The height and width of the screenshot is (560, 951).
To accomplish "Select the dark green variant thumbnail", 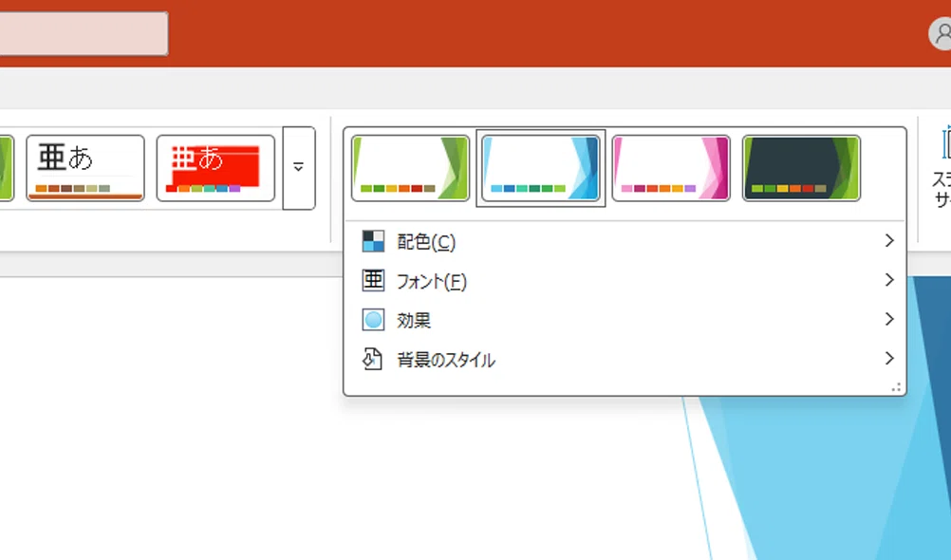I will click(801, 168).
